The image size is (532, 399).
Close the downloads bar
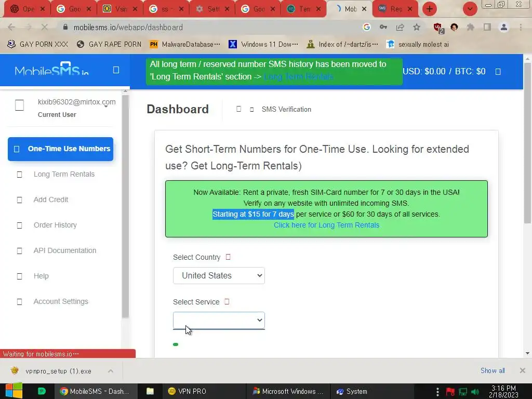tap(523, 370)
